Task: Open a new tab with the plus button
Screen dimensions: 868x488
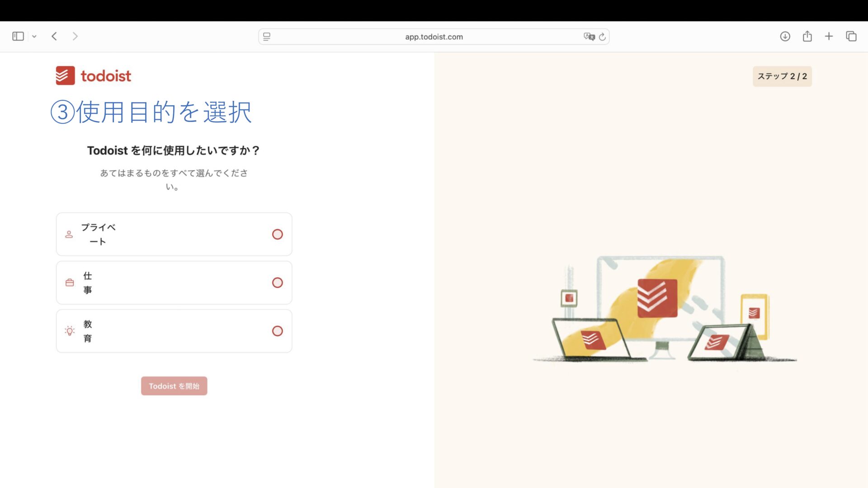Action: pyautogui.click(x=829, y=36)
